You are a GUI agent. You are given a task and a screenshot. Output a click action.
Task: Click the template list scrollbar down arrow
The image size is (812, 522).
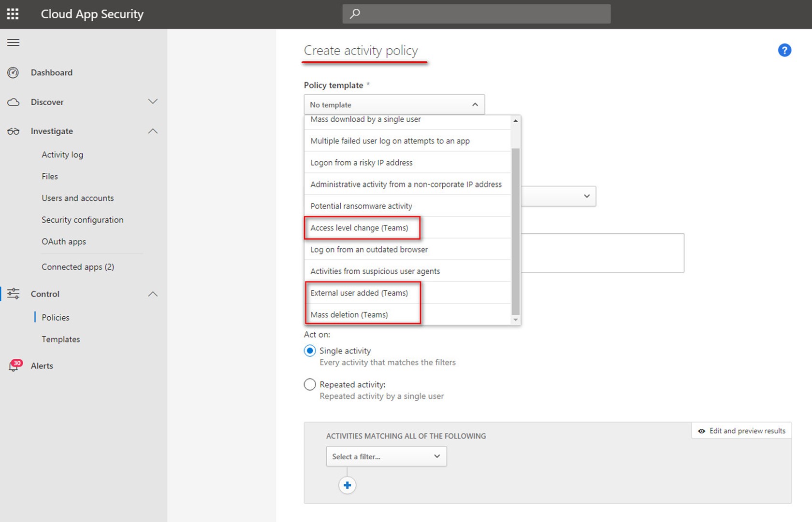[516, 320]
